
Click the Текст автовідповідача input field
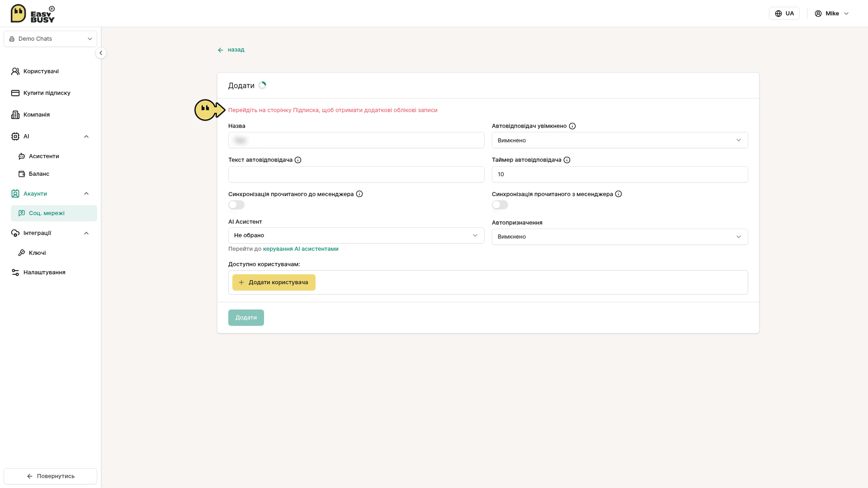pos(356,174)
